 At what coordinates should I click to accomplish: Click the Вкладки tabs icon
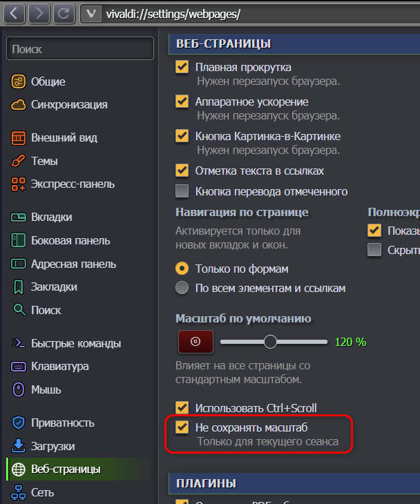(19, 217)
